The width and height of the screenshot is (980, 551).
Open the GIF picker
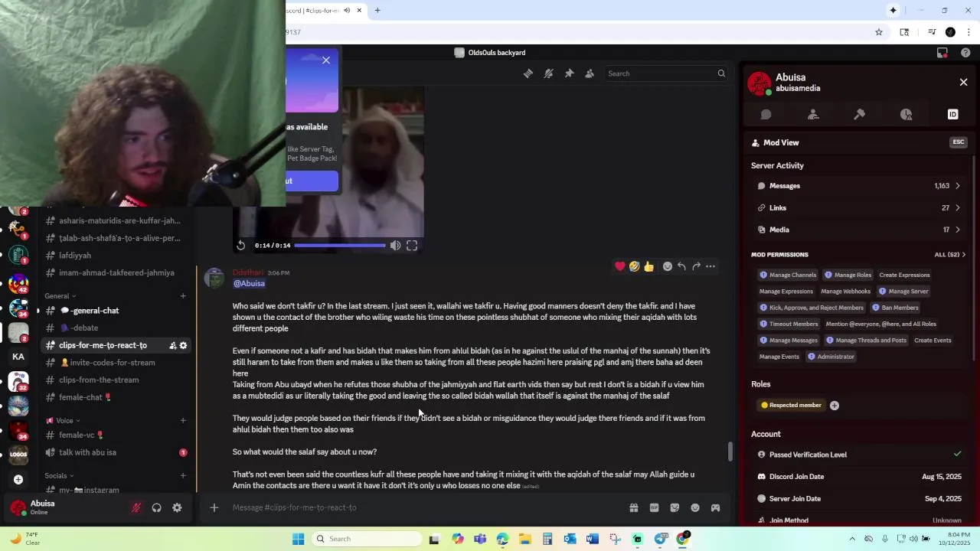[654, 507]
